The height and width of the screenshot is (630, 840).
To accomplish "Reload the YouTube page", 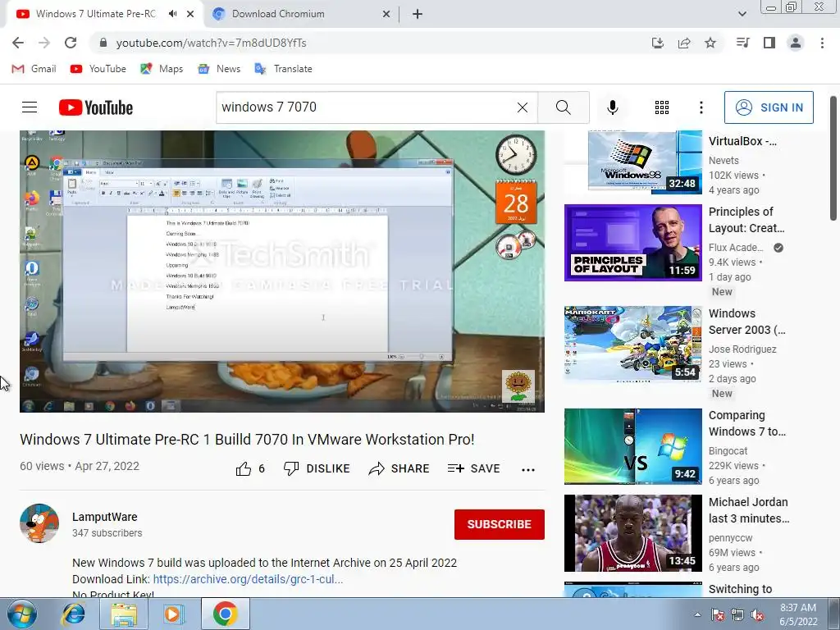I will (x=71, y=43).
